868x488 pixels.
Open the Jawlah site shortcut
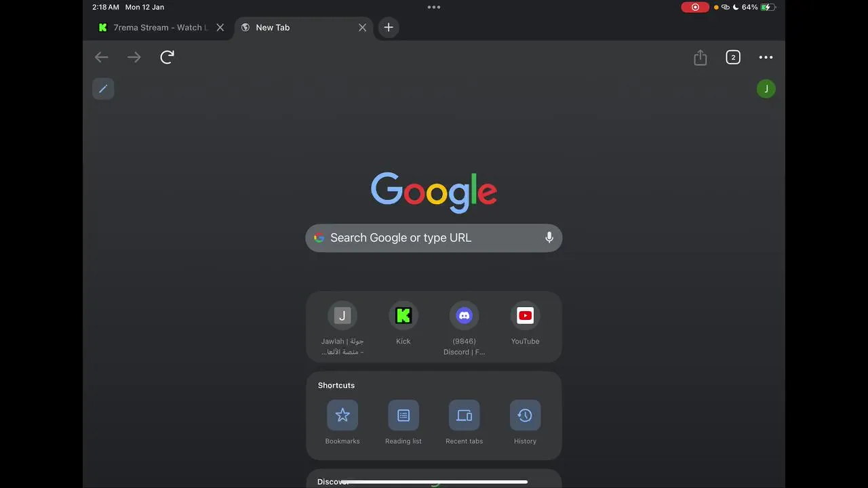[342, 329]
